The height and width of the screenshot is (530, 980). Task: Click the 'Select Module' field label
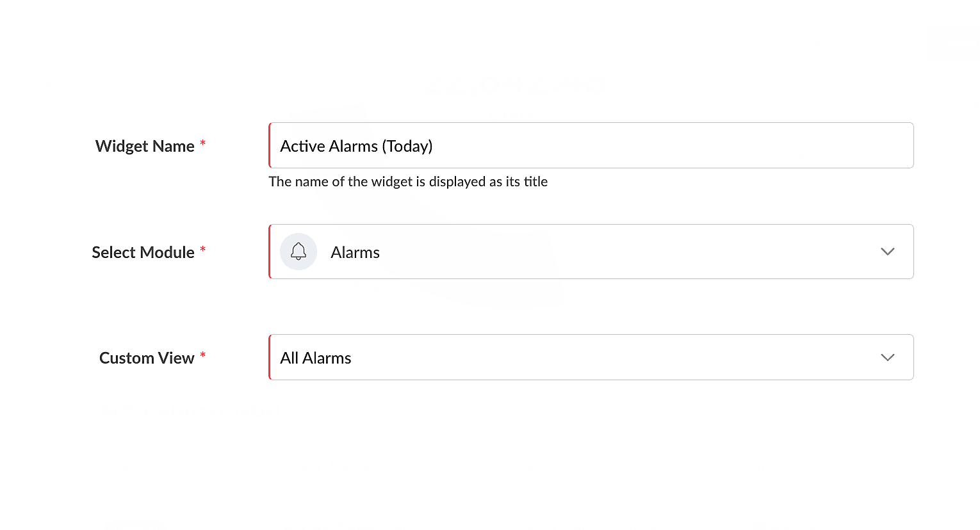143,252
